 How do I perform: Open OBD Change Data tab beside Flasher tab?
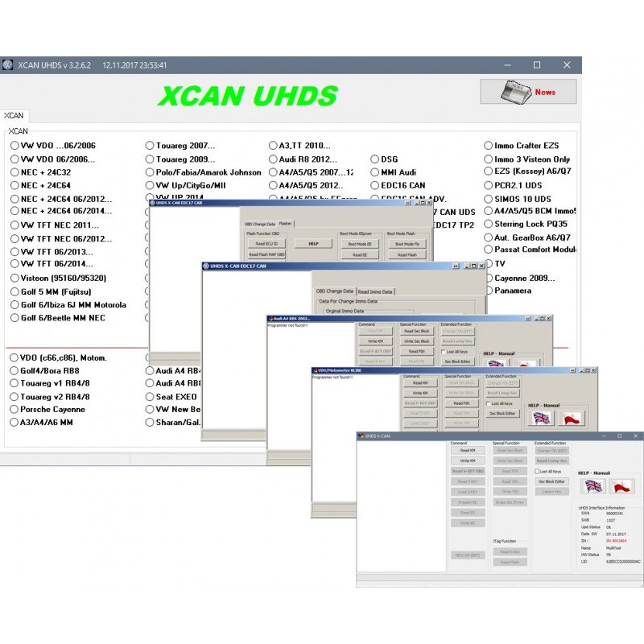click(x=260, y=225)
